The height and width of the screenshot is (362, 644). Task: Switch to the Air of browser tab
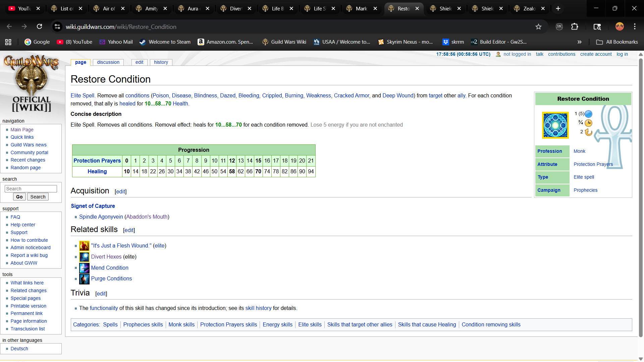[x=109, y=8]
